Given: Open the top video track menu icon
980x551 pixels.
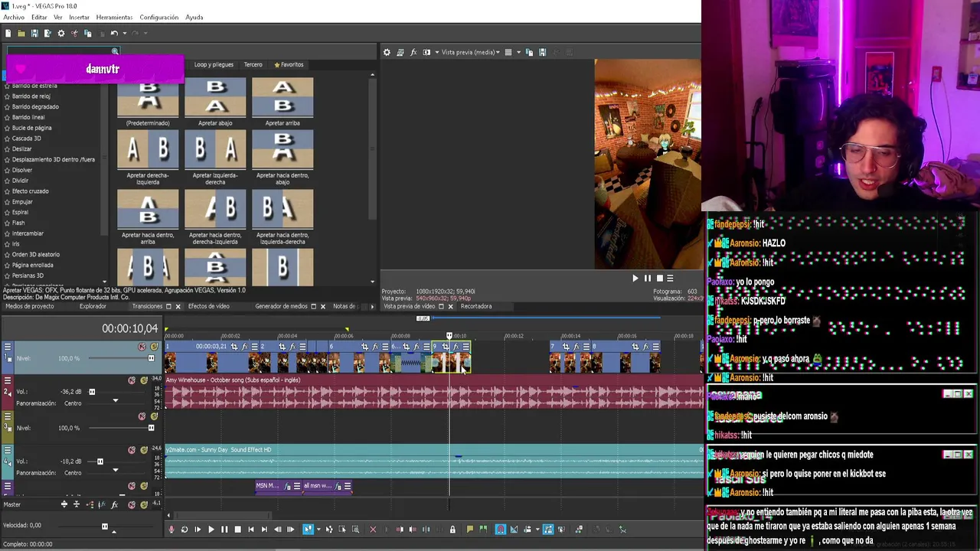Looking at the screenshot, I should (x=8, y=347).
